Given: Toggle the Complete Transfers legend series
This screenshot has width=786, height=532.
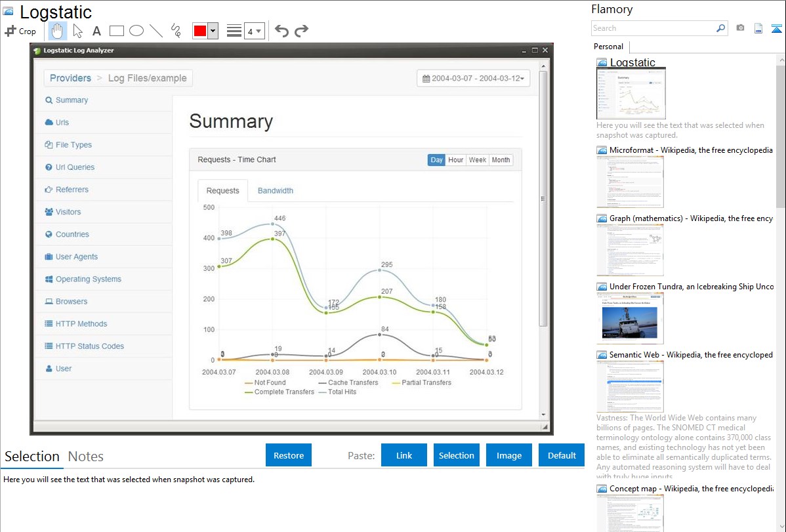Looking at the screenshot, I should click(x=279, y=392).
